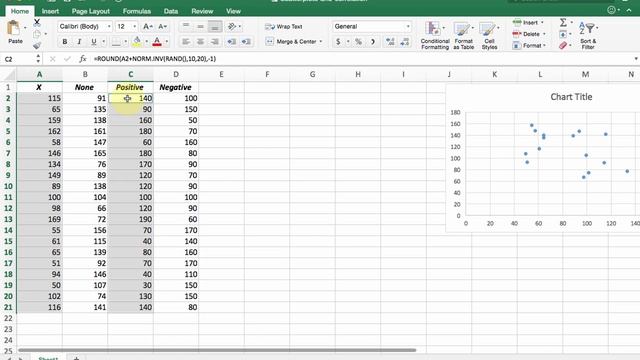640x360 pixels.
Task: Switch to the Review tab
Action: point(202,11)
